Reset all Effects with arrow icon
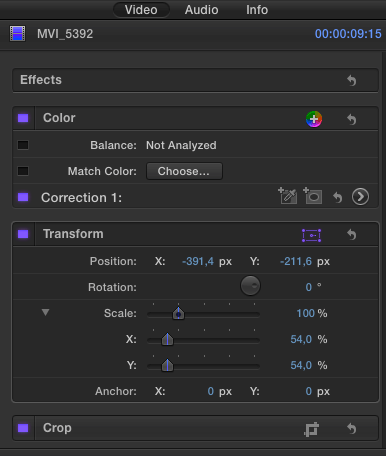386x456 pixels. [x=352, y=80]
